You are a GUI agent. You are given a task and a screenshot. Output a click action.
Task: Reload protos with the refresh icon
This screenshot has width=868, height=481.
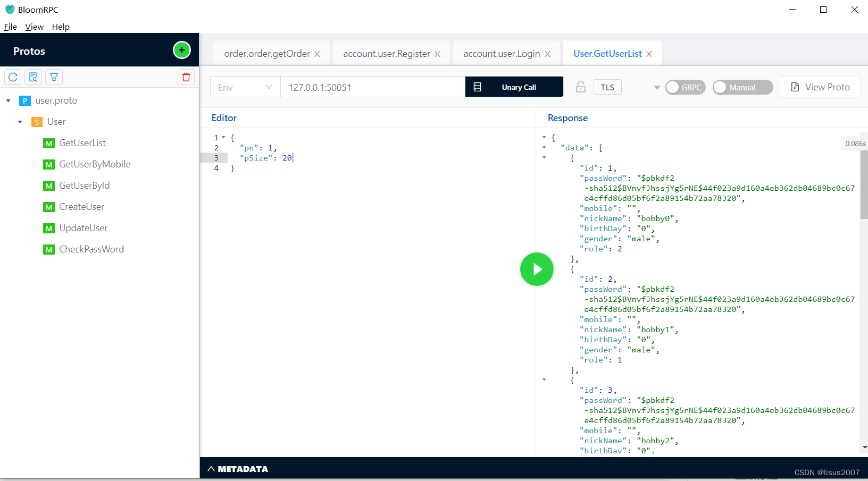point(13,77)
